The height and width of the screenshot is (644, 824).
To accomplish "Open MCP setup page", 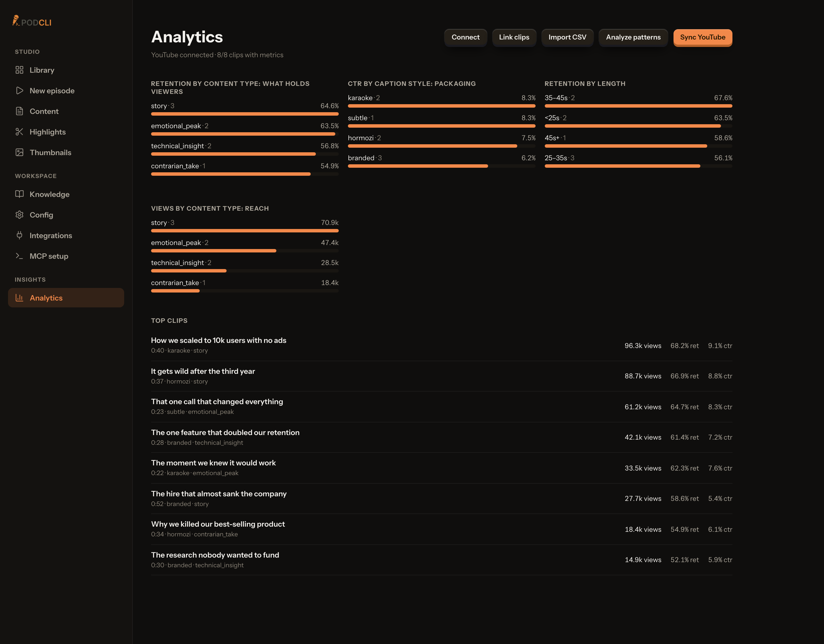I will tap(66, 256).
